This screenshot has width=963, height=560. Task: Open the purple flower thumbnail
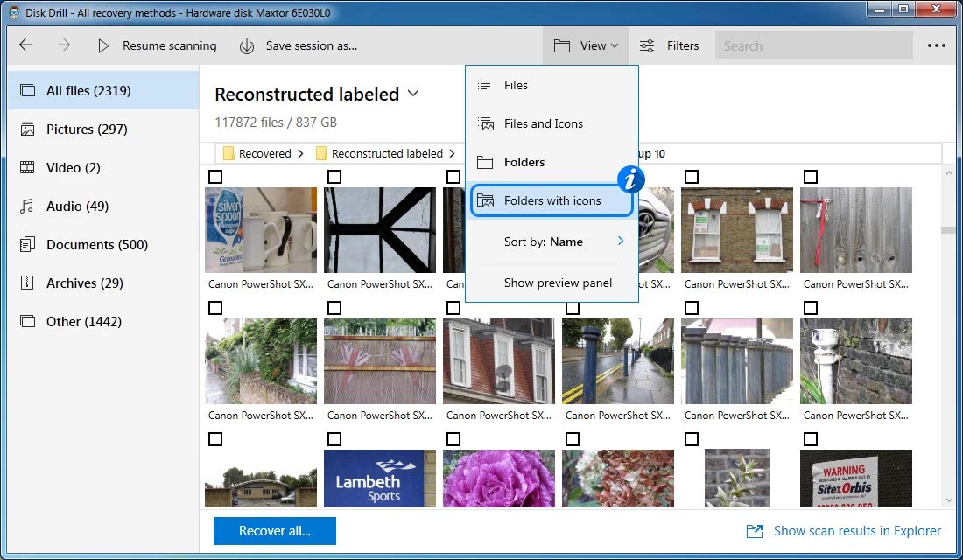coord(499,479)
